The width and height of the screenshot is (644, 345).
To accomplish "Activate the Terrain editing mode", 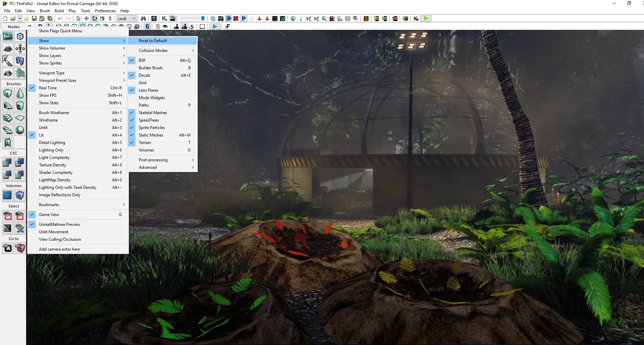I will (x=8, y=49).
